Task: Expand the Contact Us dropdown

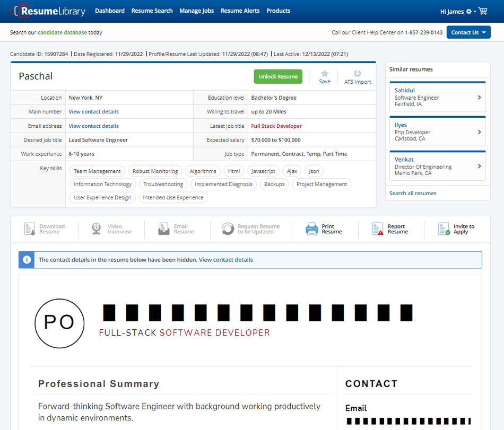Action: click(x=468, y=32)
